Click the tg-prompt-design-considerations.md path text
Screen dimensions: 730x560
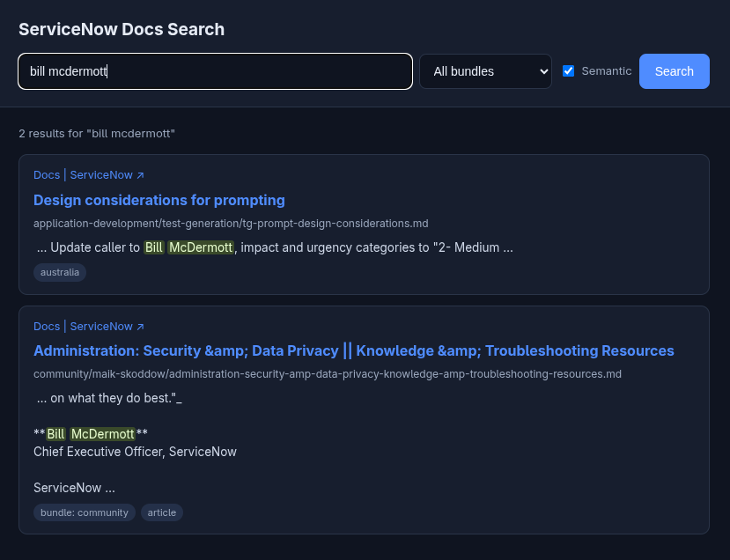pos(231,224)
